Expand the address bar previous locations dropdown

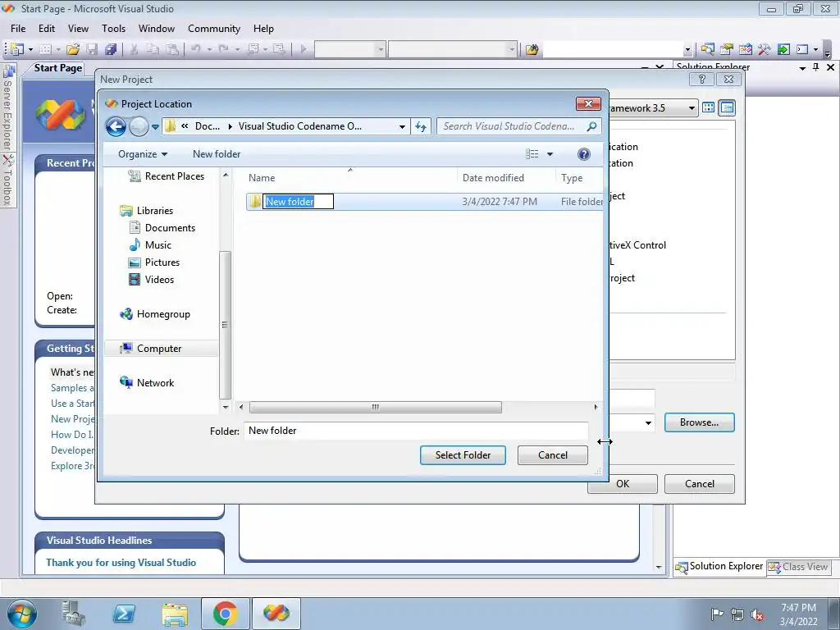coord(402,127)
